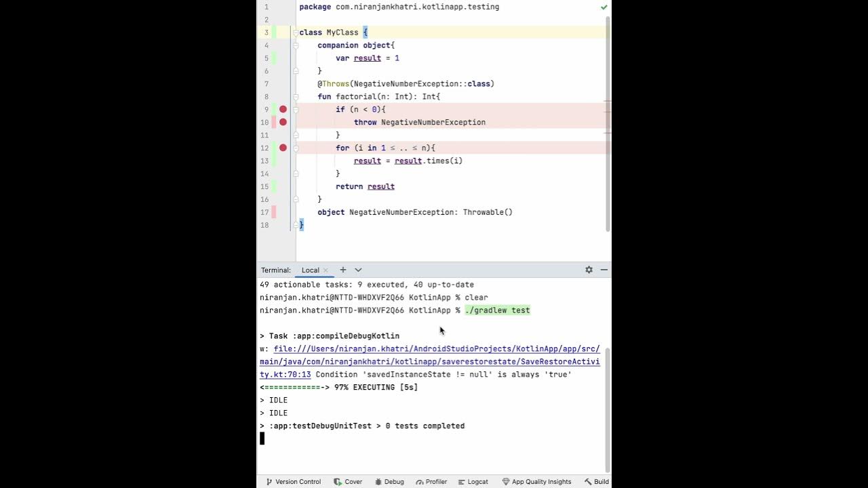Collapse the class MyClass block at line 3
The width and height of the screenshot is (868, 488).
pyautogui.click(x=296, y=33)
